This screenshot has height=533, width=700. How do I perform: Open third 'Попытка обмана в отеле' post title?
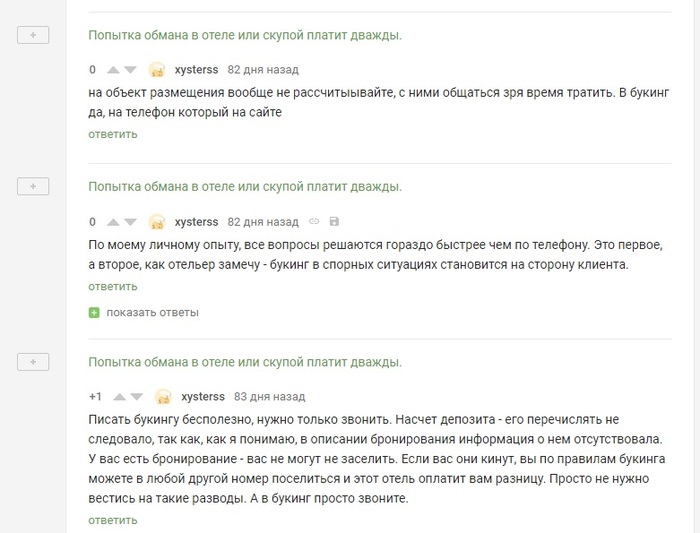(245, 361)
